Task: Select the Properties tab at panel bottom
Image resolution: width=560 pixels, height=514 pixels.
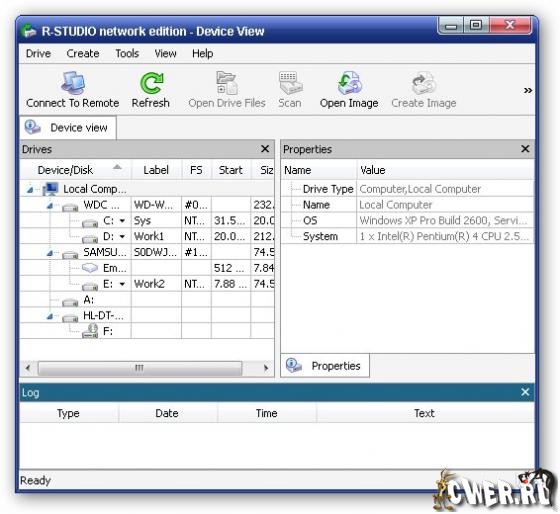Action: tap(325, 365)
